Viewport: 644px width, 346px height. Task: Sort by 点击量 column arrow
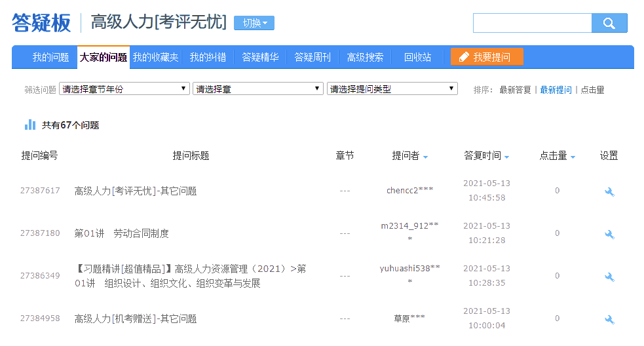click(573, 157)
